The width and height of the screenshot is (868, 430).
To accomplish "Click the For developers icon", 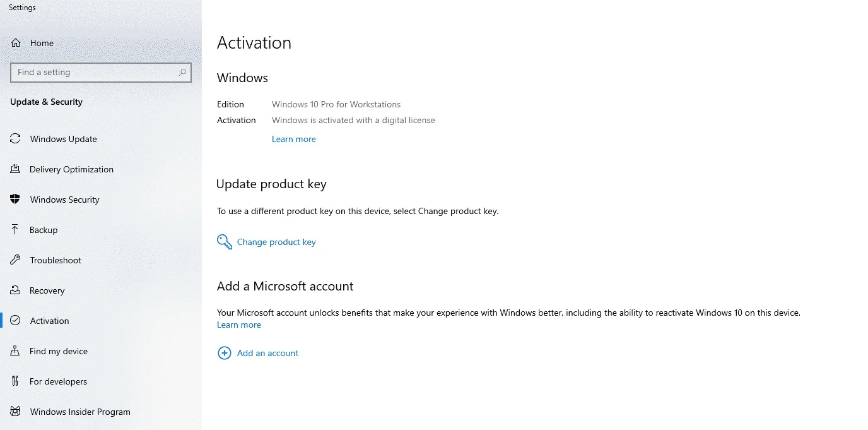I will (x=16, y=381).
